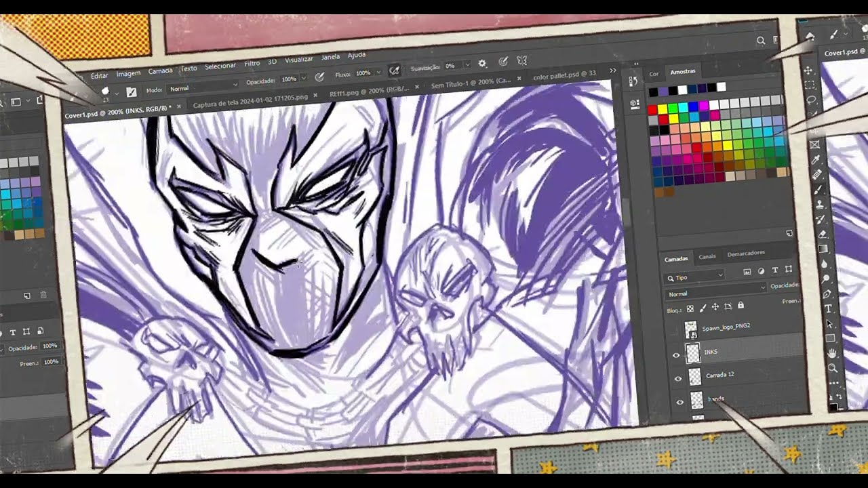
Task: Open the Filtro menu
Action: coord(252,64)
